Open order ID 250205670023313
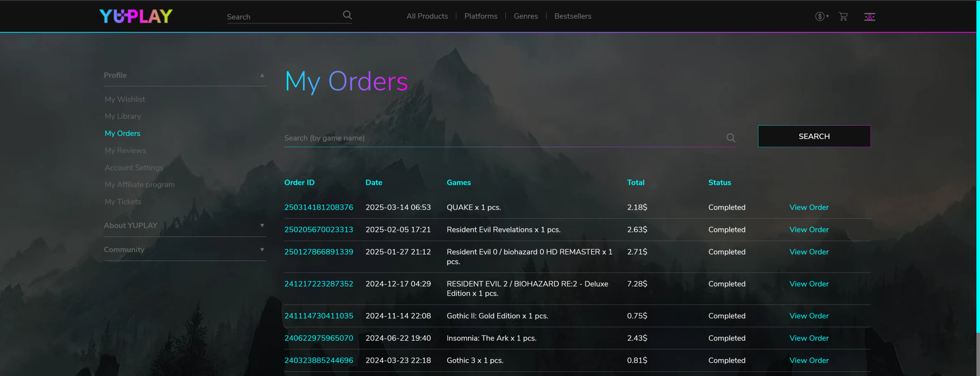The image size is (980, 376). coord(318,230)
